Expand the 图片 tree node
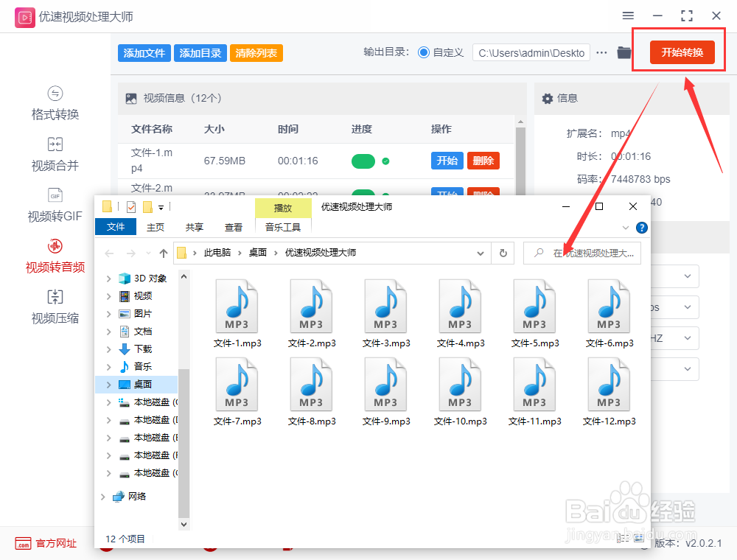This screenshot has height=560, width=737. [108, 315]
